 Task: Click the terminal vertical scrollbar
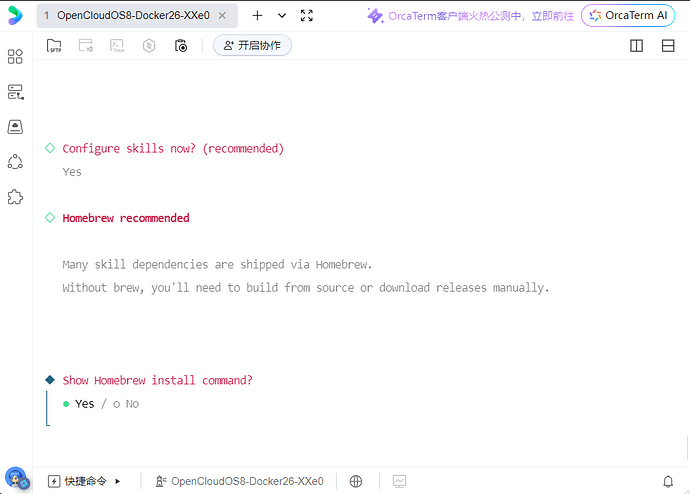(x=687, y=446)
